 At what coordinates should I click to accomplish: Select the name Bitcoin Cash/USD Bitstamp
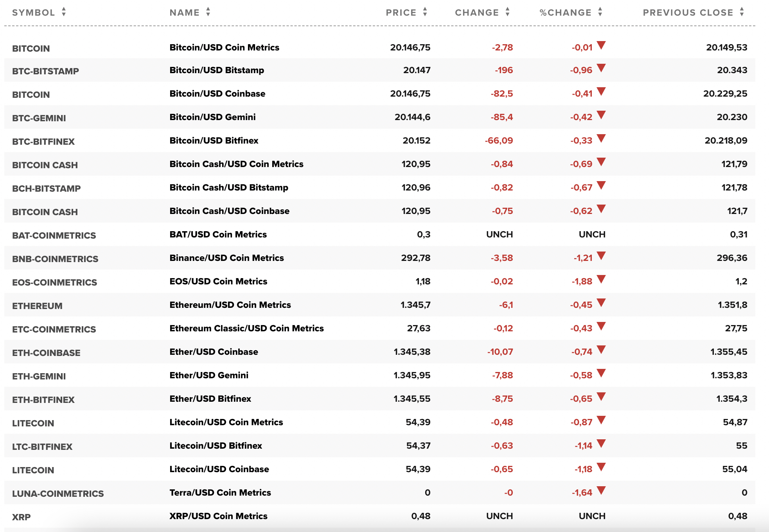(x=229, y=187)
